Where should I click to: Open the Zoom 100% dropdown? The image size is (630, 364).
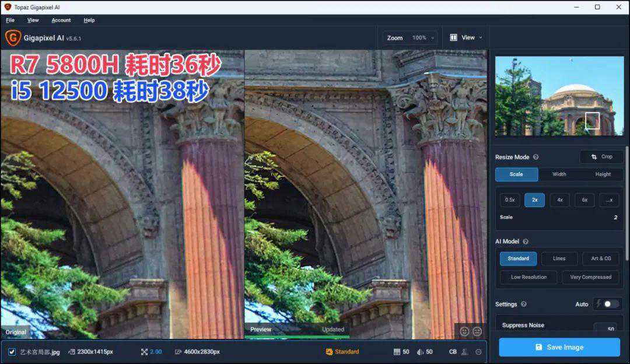click(411, 38)
